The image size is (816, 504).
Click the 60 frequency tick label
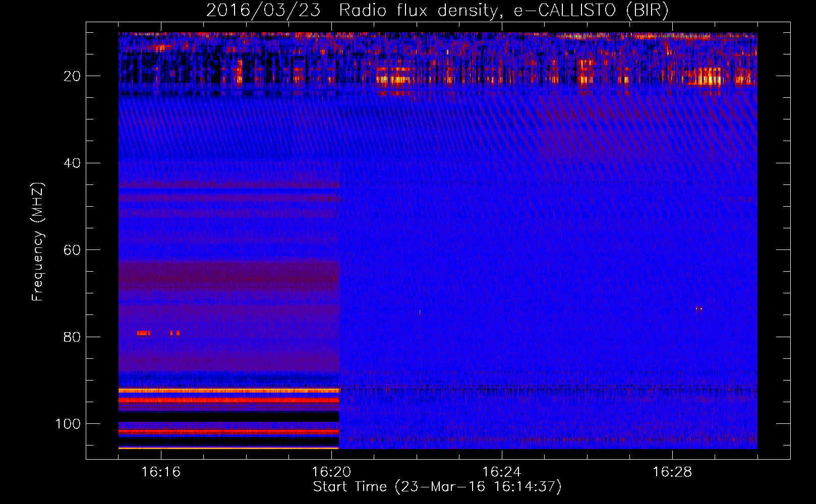pyautogui.click(x=72, y=250)
